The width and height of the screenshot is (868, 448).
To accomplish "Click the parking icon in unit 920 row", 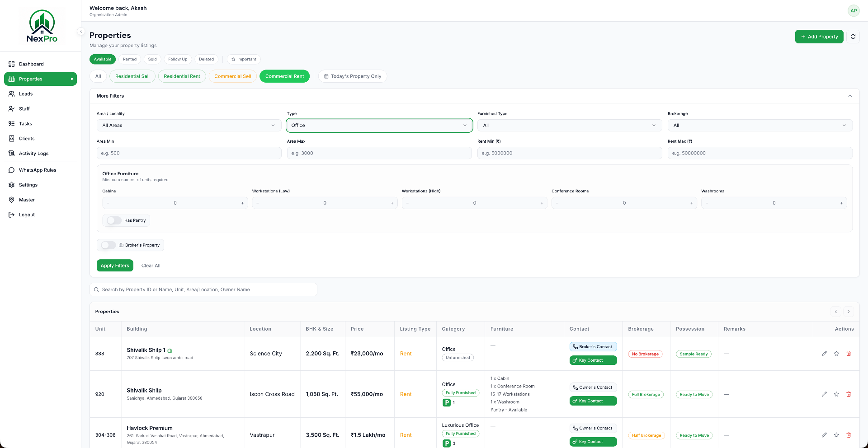I will 447,403.
